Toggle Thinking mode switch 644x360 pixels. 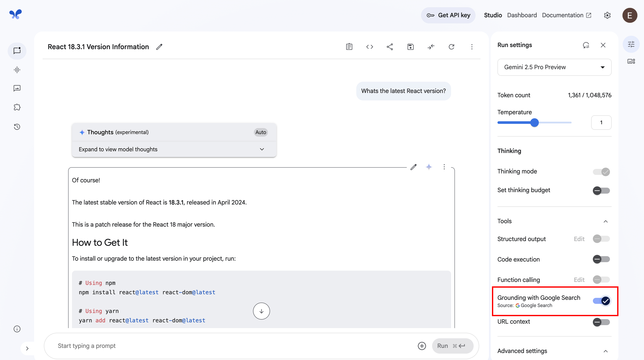(x=602, y=172)
